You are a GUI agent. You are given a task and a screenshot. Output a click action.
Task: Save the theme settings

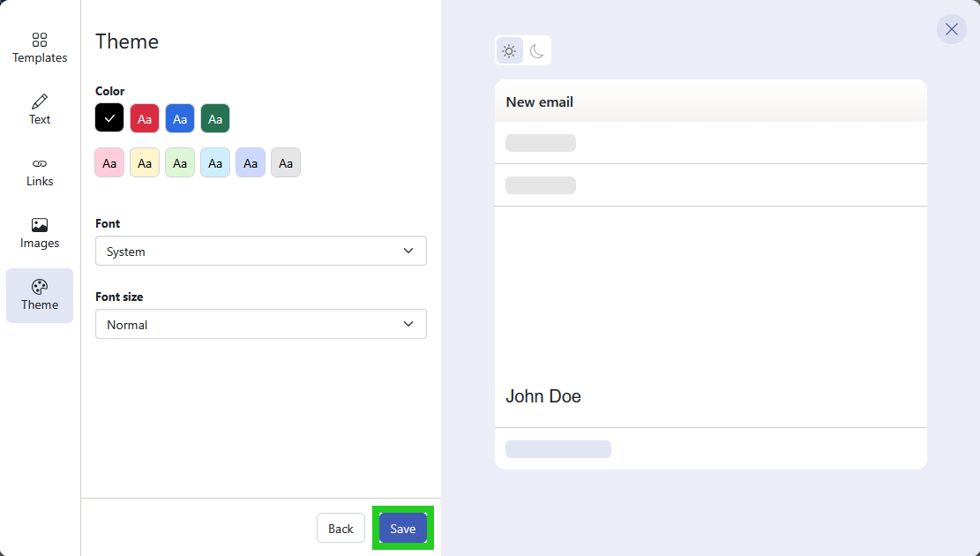[x=402, y=528]
